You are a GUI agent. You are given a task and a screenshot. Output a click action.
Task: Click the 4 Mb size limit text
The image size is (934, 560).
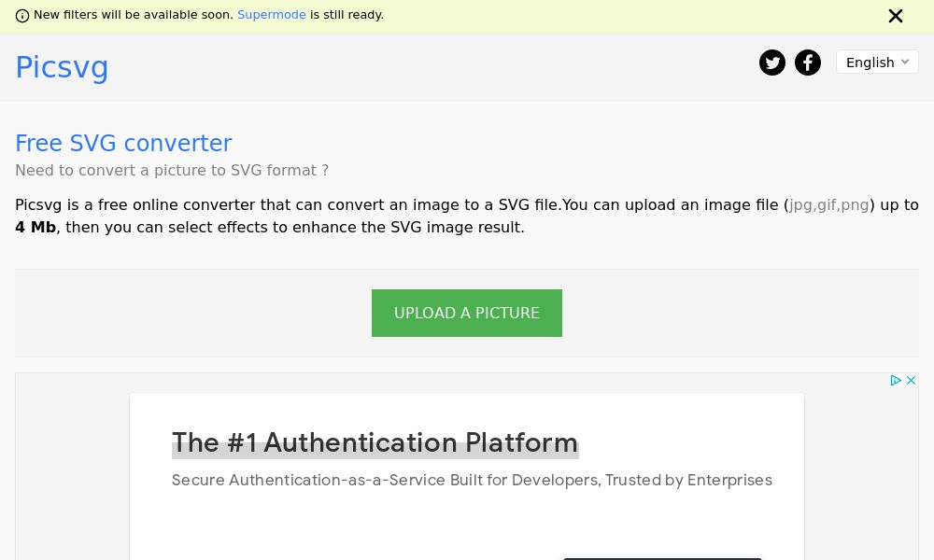coord(35,227)
